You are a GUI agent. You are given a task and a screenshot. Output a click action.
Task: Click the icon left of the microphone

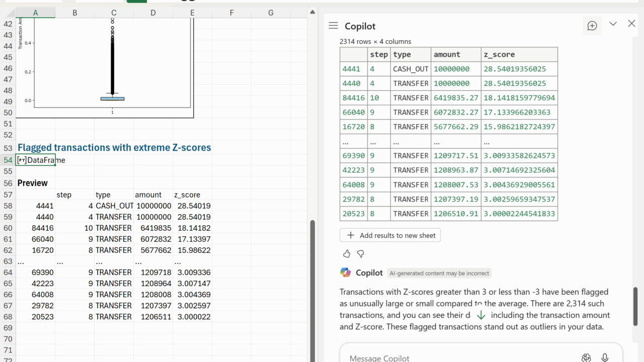coord(586,357)
